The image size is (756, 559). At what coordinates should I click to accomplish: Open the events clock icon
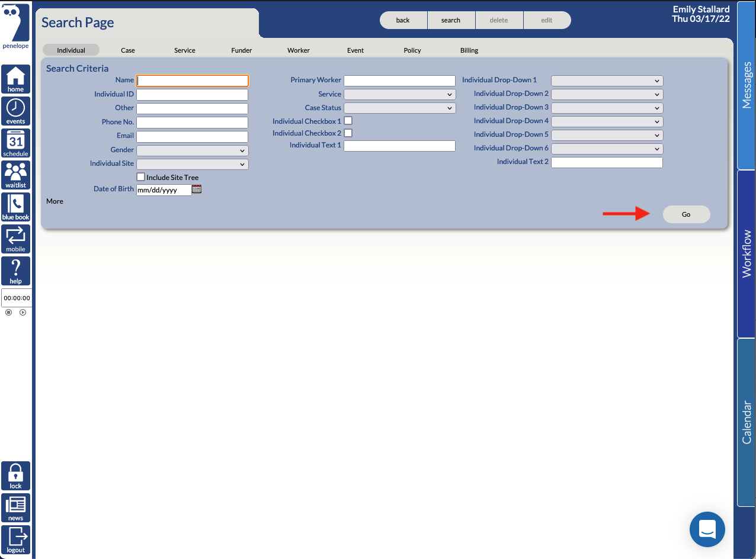pyautogui.click(x=15, y=111)
